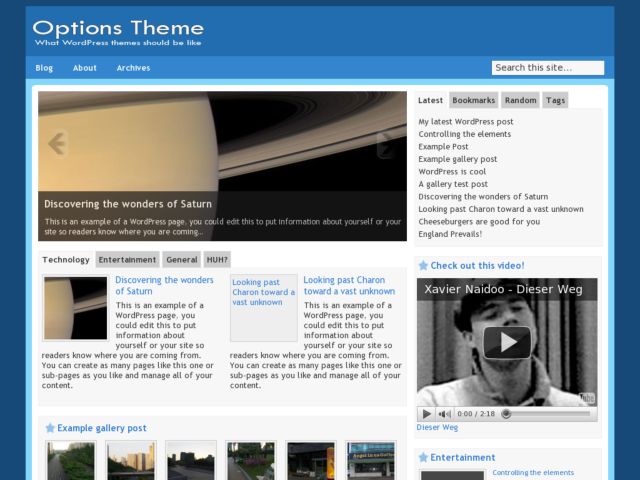Viewport: 640px width, 480px height.
Task: Open the third gallery thumbnail with dusk skyline
Action: click(x=191, y=461)
